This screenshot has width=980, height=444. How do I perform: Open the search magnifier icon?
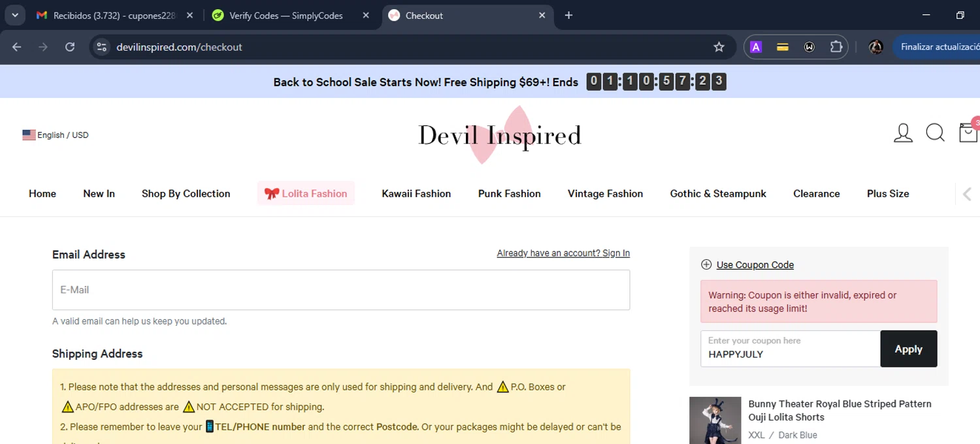(936, 133)
